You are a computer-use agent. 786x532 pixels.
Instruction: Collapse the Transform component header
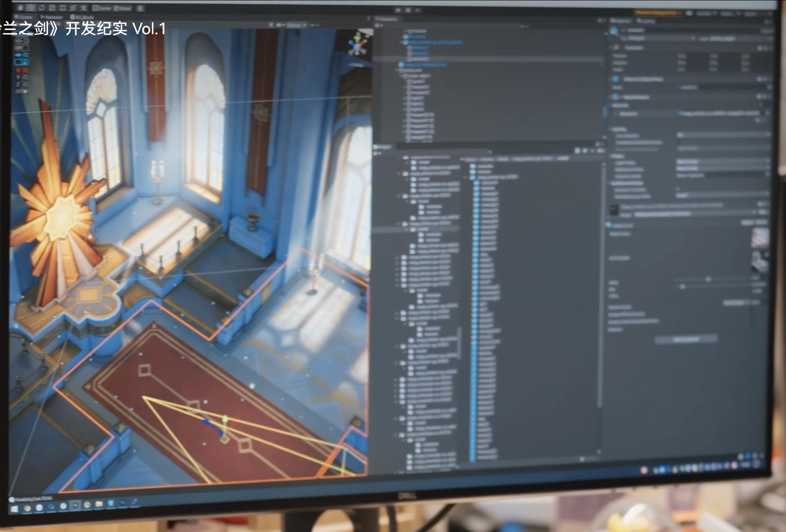pyautogui.click(x=692, y=48)
